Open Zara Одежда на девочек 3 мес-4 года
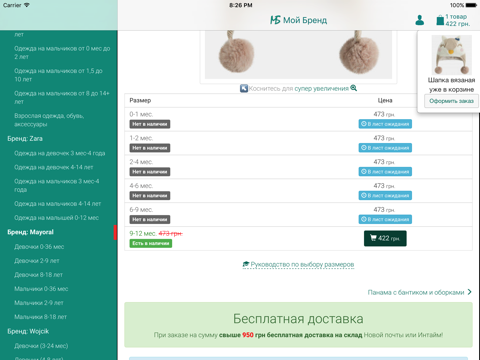 coord(60,153)
